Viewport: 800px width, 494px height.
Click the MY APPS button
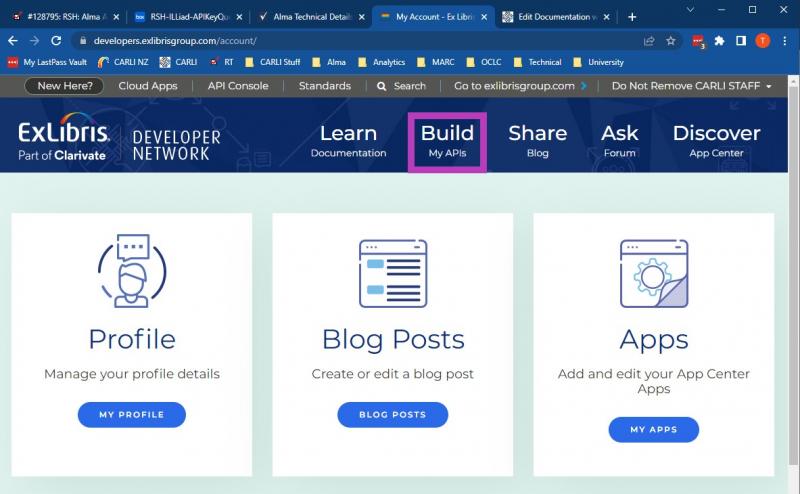[x=654, y=430]
